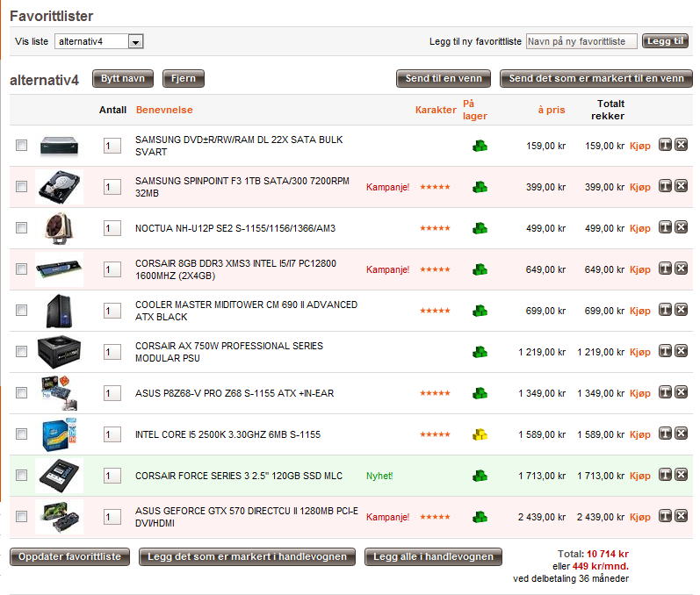The image size is (700, 595).
Task: Open CORSAIR FORCE SERIES 3 product name
Action: tap(239, 476)
